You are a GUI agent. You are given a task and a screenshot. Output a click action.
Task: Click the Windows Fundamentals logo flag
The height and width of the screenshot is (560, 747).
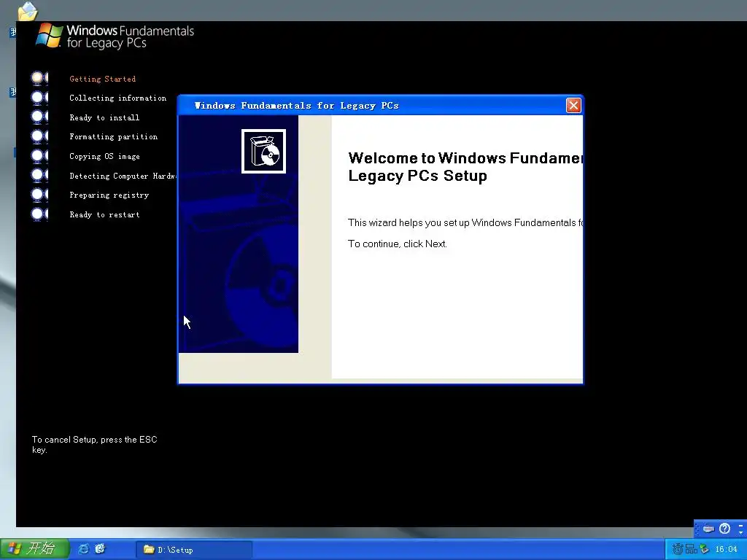50,35
